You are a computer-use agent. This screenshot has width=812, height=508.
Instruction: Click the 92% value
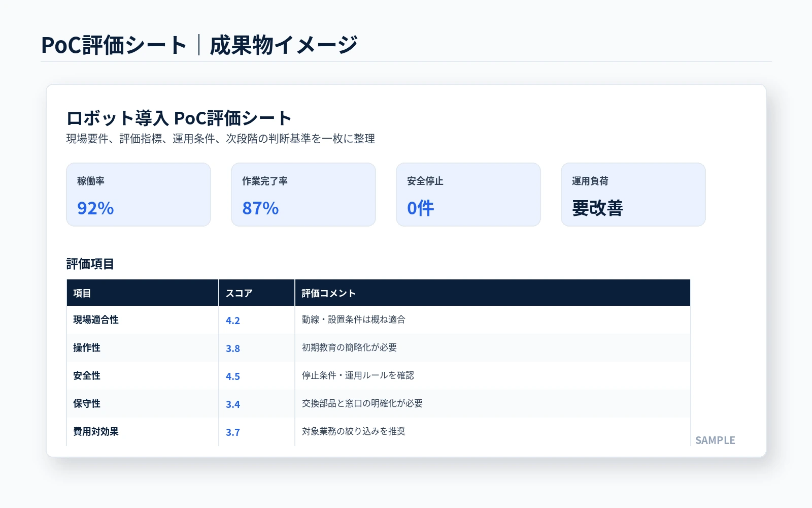tap(95, 208)
